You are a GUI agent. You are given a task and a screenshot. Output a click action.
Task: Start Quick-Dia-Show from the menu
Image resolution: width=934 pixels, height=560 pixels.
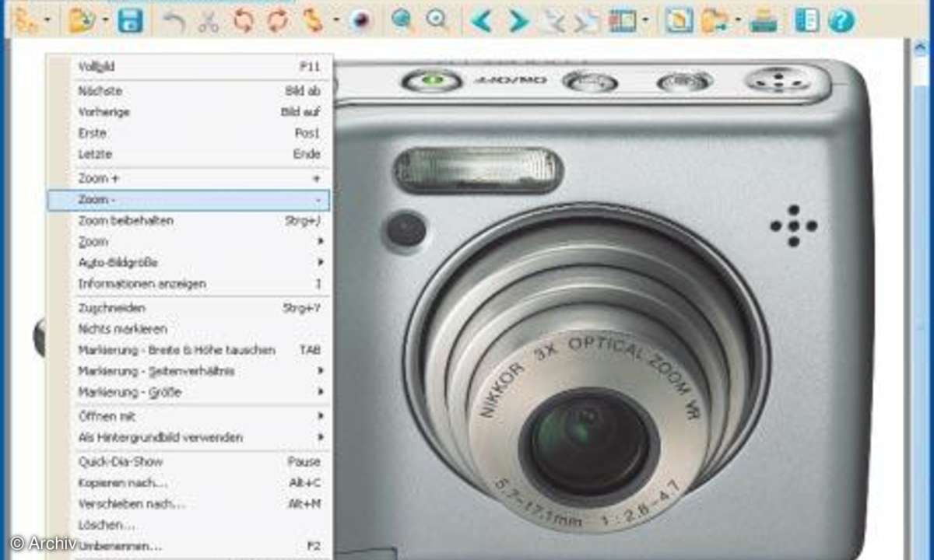(x=189, y=461)
